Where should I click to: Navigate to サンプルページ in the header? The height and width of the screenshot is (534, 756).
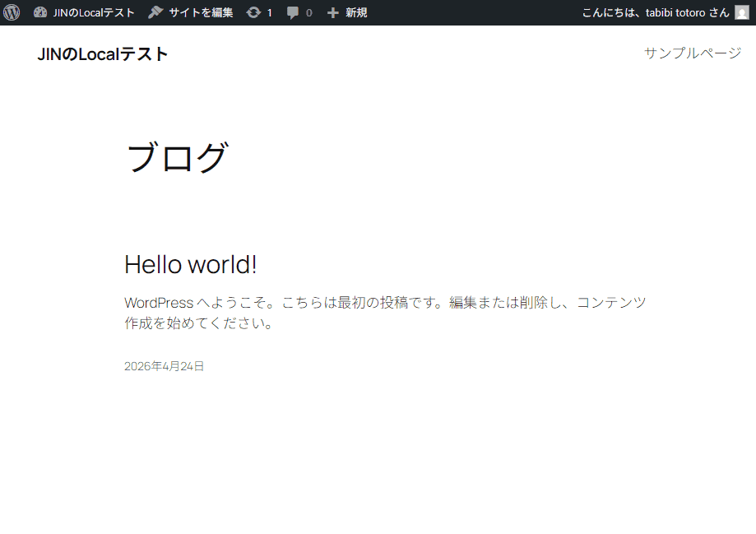692,53
